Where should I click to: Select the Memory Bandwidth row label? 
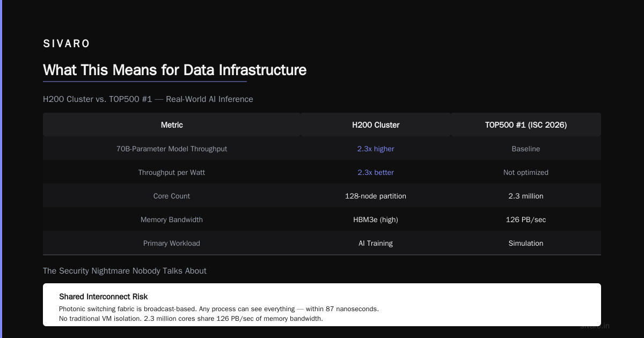pos(172,219)
